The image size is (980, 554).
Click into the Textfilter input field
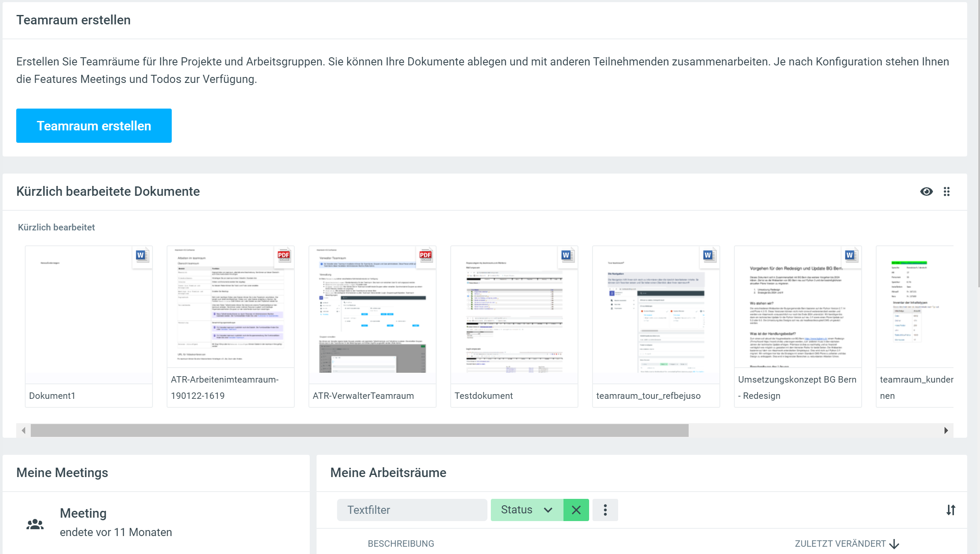point(412,510)
